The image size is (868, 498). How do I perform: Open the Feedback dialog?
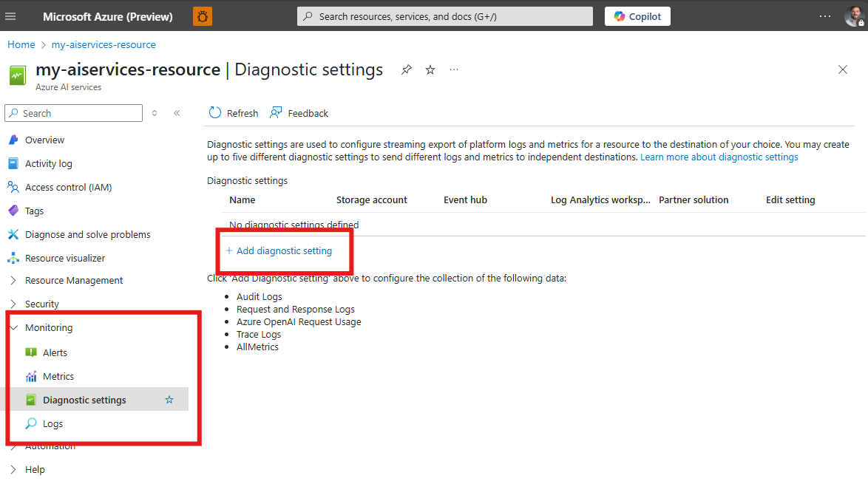[x=299, y=112]
